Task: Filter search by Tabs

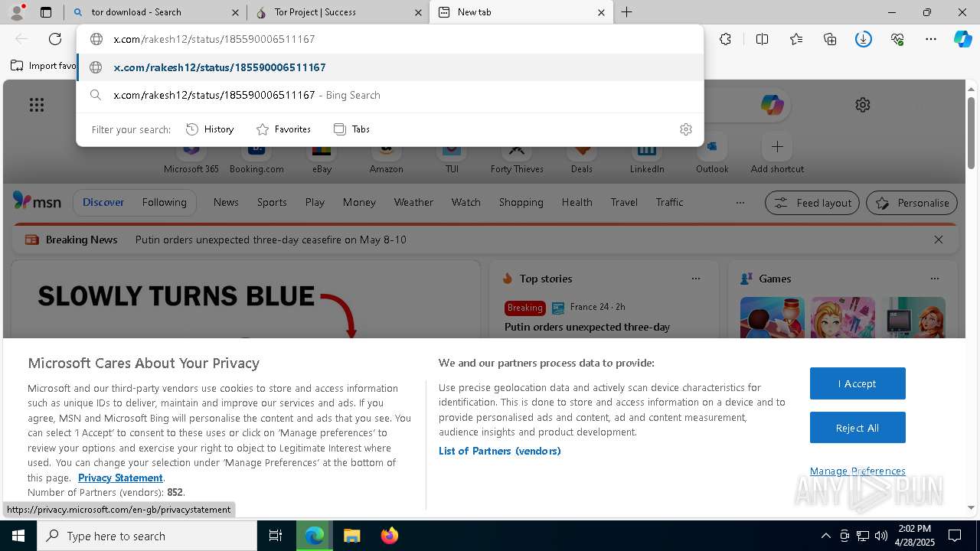Action: (x=351, y=129)
